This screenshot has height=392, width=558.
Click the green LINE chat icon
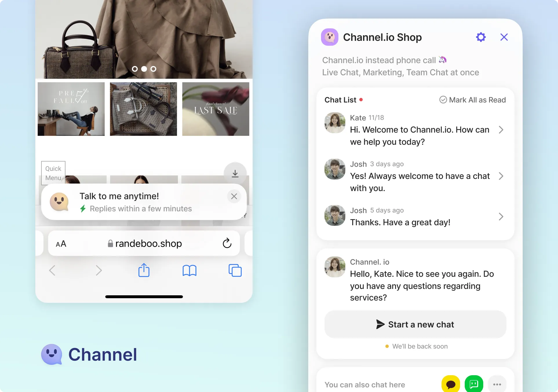click(474, 384)
